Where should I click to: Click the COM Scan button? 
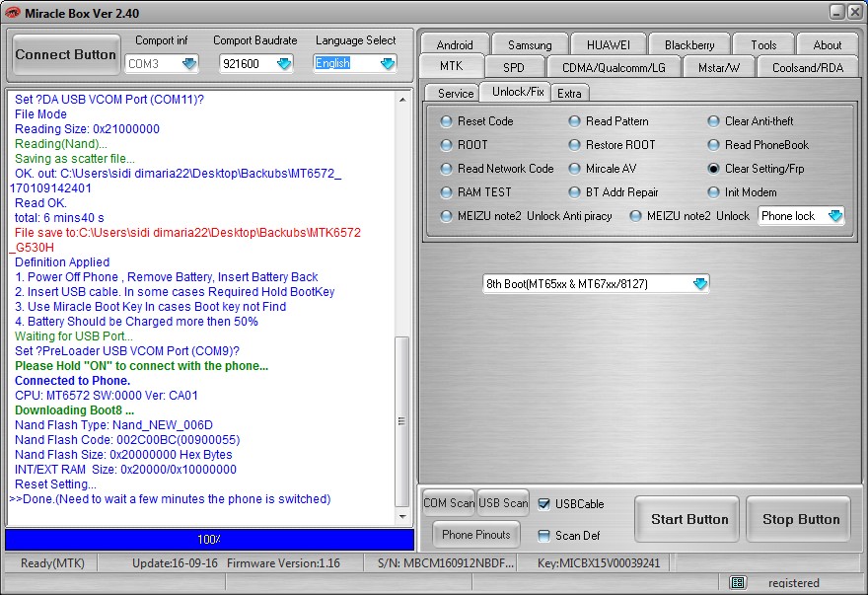point(449,503)
